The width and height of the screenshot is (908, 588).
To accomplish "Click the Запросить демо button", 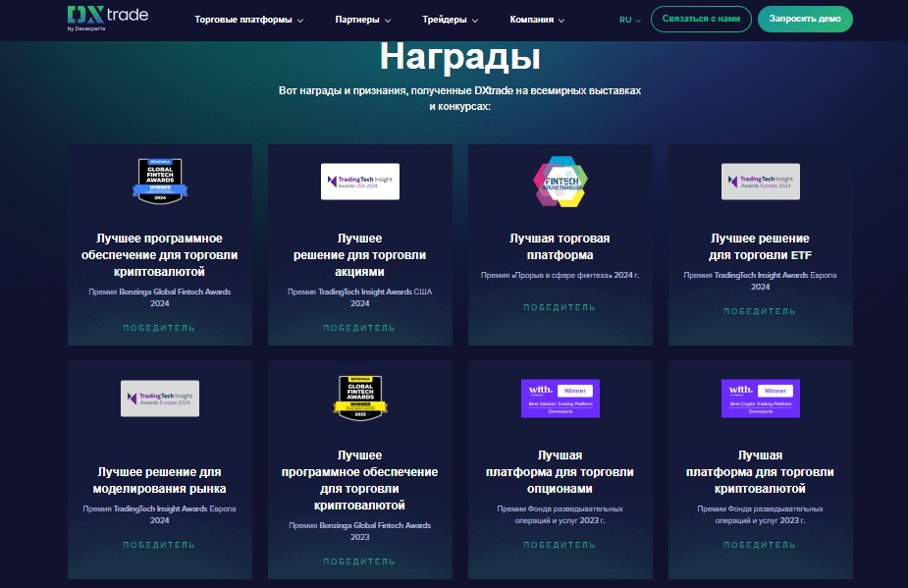I will (x=805, y=19).
